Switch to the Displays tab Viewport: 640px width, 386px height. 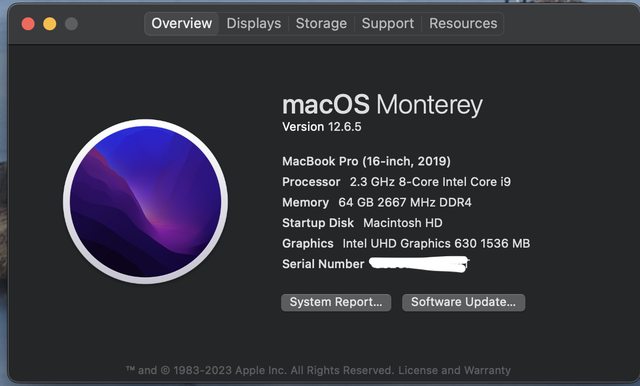tap(253, 23)
